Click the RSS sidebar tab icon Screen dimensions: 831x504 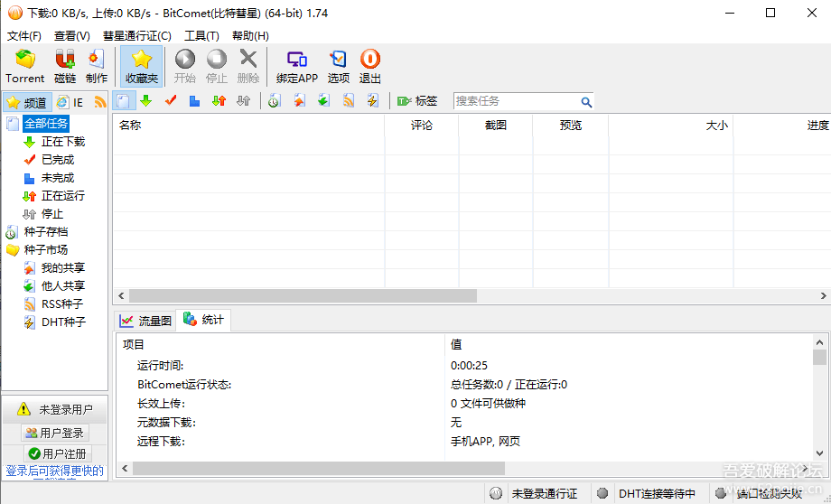coord(99,102)
